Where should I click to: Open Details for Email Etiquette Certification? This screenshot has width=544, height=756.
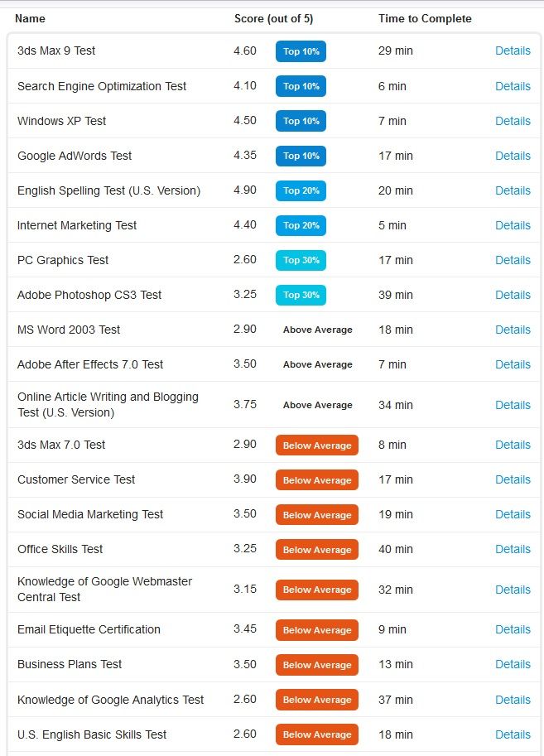[513, 629]
